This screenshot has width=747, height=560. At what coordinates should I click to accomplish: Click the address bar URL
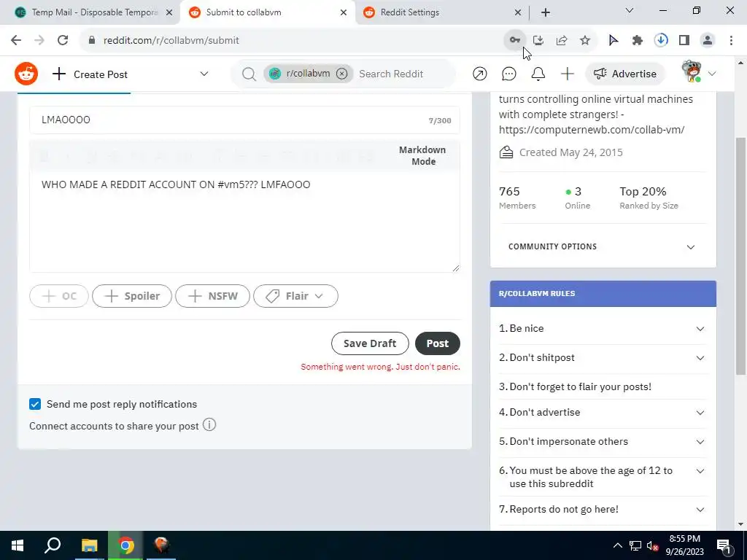coord(171,41)
